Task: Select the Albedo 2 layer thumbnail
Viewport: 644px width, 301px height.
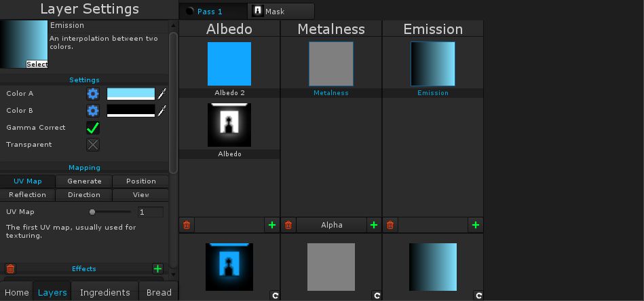Action: coord(229,64)
